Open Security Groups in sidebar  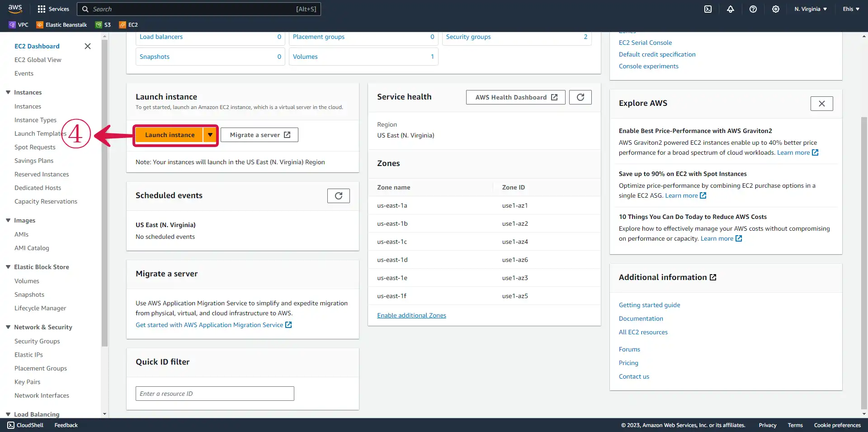click(37, 341)
